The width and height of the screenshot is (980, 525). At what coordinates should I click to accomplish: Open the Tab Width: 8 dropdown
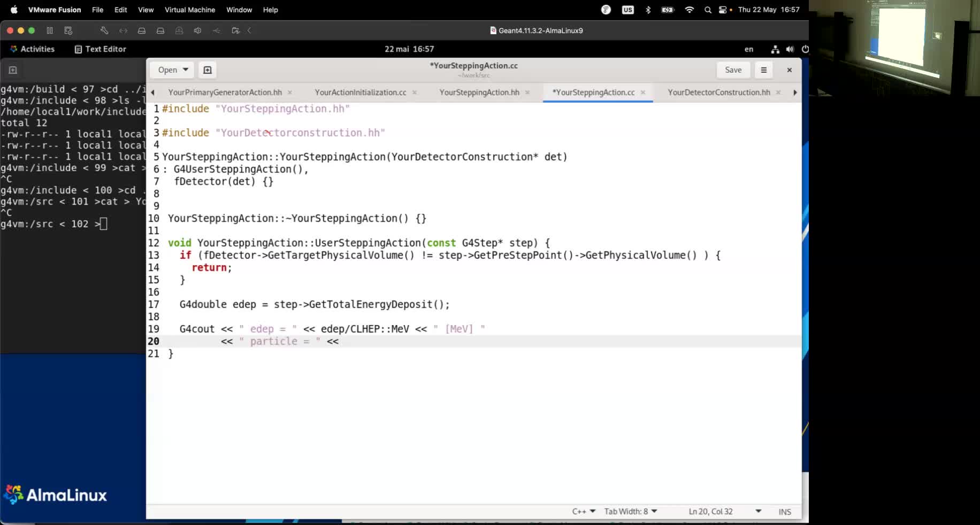point(630,512)
